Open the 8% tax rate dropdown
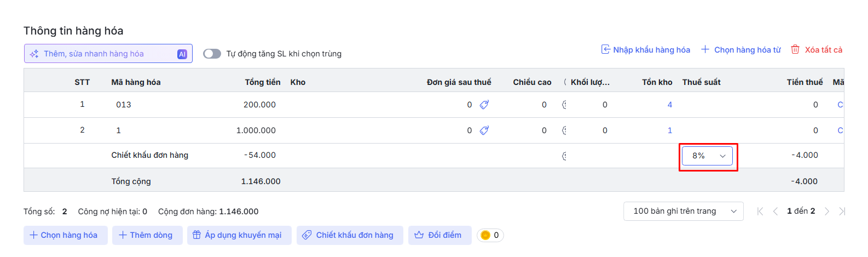This screenshot has width=868, height=257. pos(707,156)
